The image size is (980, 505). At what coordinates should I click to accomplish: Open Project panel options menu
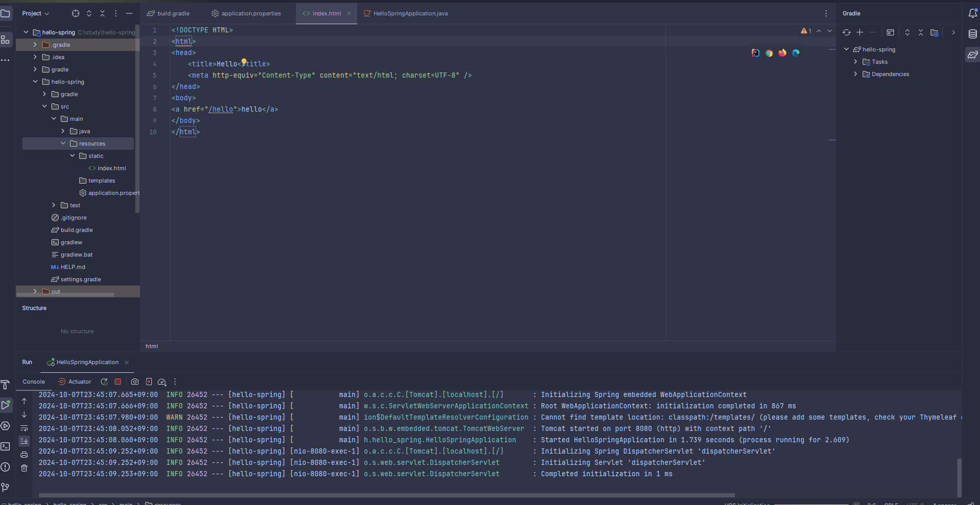click(x=116, y=13)
